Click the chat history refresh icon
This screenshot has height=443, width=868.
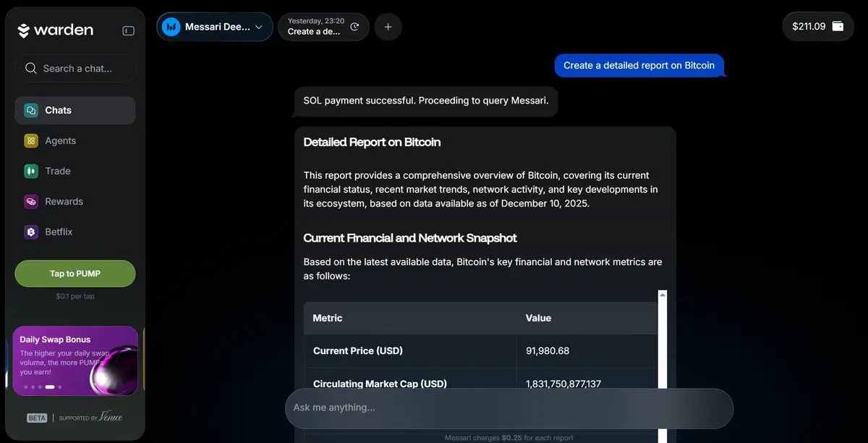(x=354, y=27)
